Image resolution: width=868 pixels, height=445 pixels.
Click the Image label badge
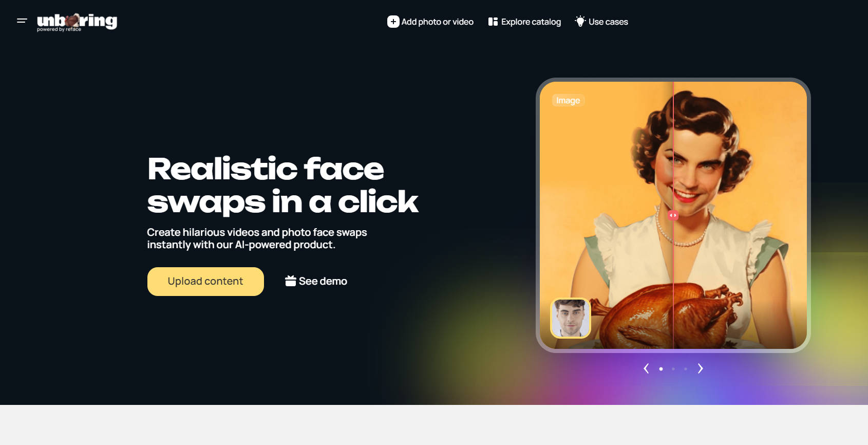pyautogui.click(x=568, y=101)
